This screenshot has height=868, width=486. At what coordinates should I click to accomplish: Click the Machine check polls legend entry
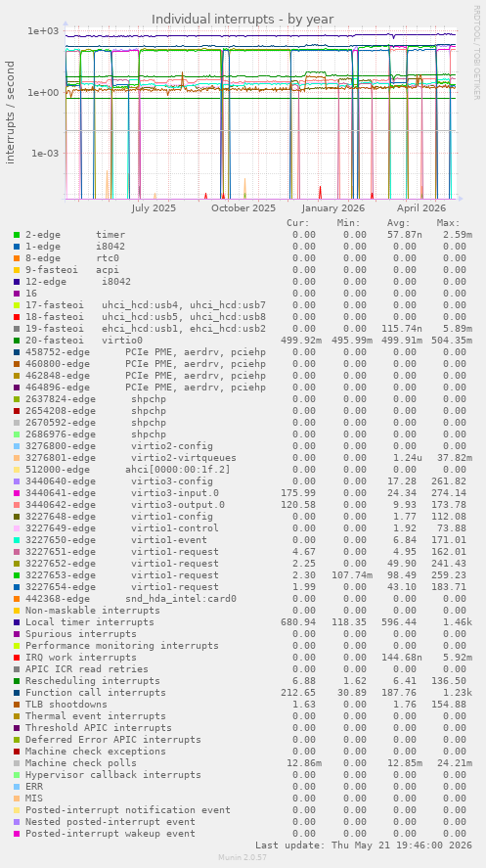81,763
